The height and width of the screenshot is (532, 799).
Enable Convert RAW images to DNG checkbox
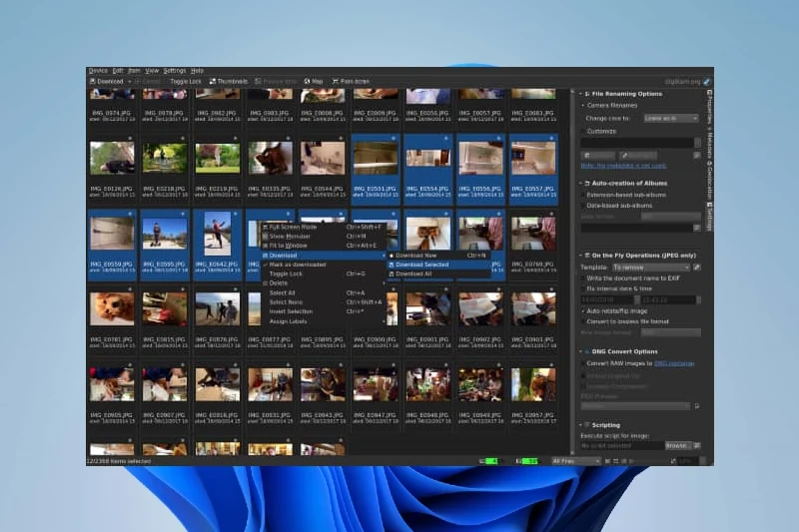584,363
